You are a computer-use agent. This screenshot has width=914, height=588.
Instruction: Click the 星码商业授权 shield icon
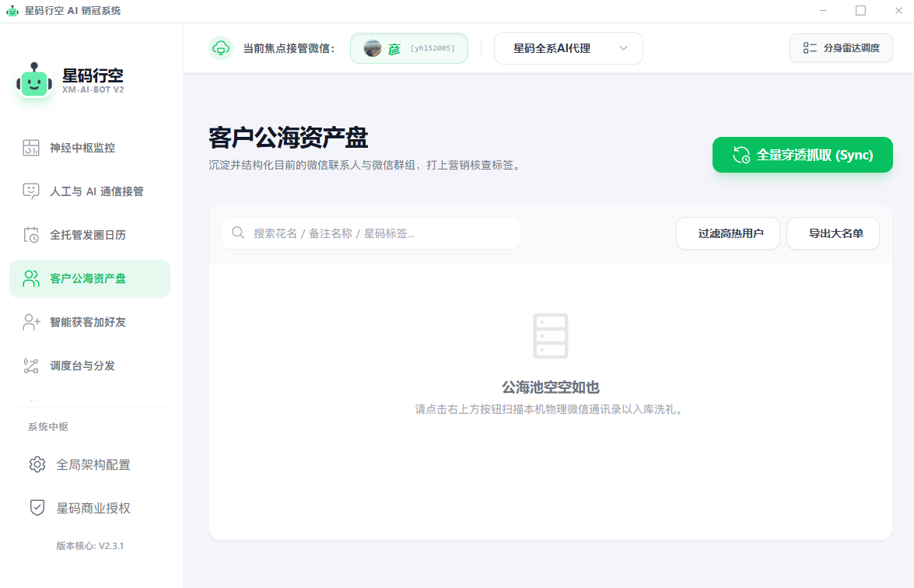tap(37, 508)
